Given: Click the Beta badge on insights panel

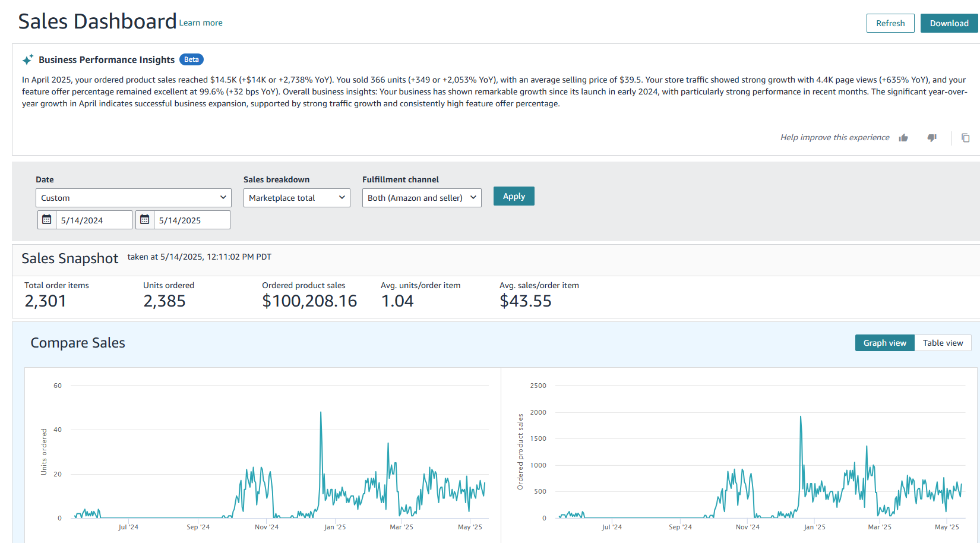Looking at the screenshot, I should 191,59.
